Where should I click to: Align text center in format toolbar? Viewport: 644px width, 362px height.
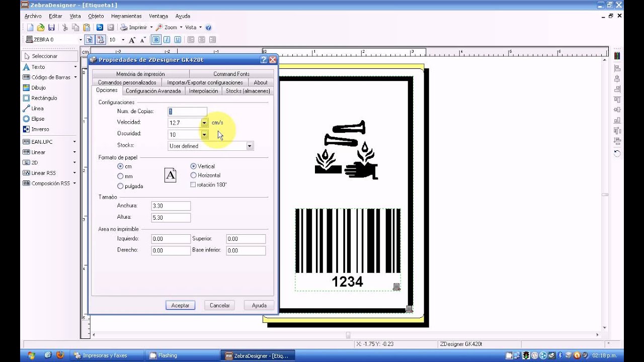click(202, 40)
